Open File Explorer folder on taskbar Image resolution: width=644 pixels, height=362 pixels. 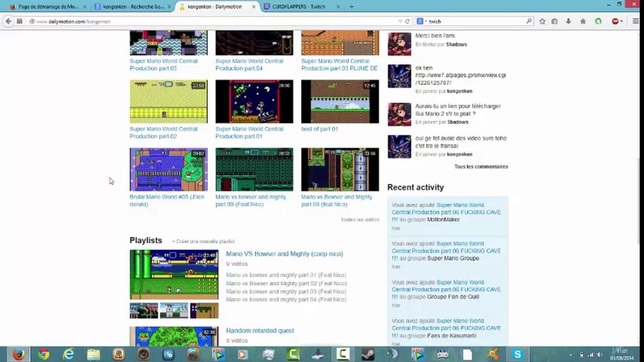coord(94,354)
